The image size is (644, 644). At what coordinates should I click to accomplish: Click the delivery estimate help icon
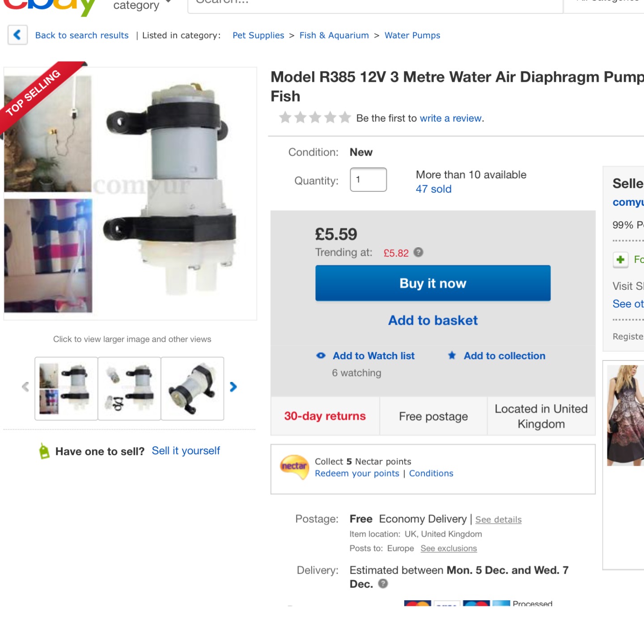[x=383, y=584]
